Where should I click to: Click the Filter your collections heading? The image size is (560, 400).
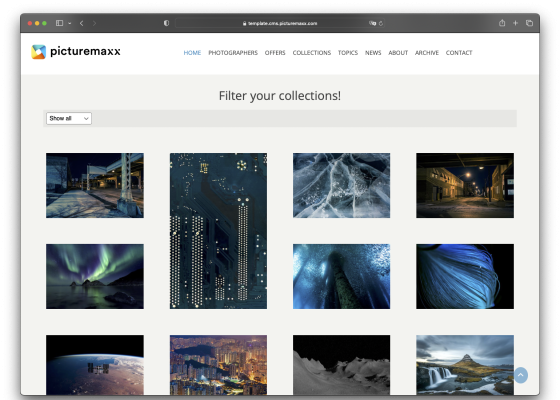tap(280, 96)
